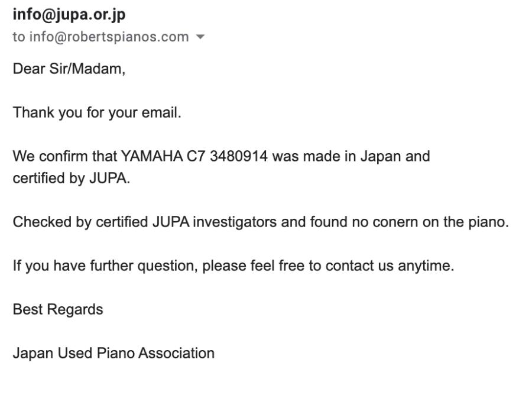
Task: Click the word "to" before the recipient
Action: pyautogui.click(x=19, y=37)
